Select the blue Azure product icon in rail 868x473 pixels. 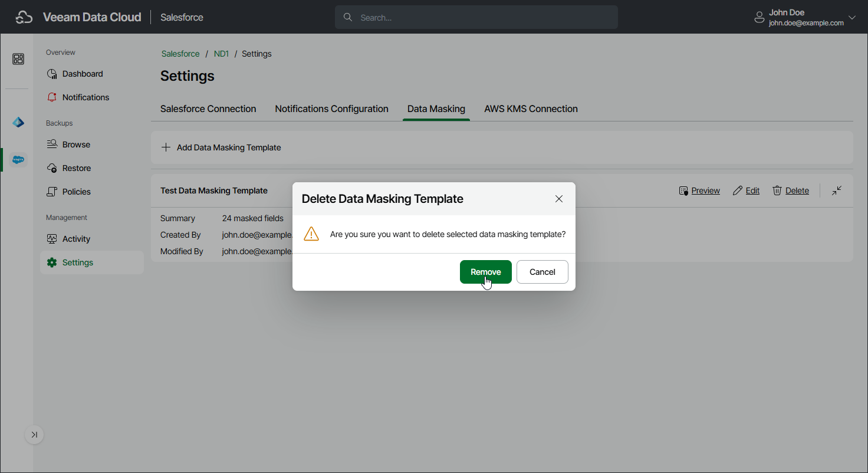click(x=18, y=122)
